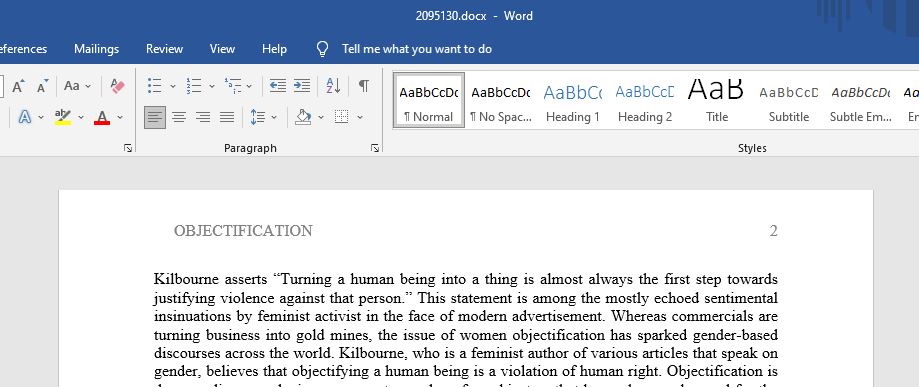Image resolution: width=919 pixels, height=387 pixels.
Task: Apply the No Spacing style
Action: click(501, 100)
